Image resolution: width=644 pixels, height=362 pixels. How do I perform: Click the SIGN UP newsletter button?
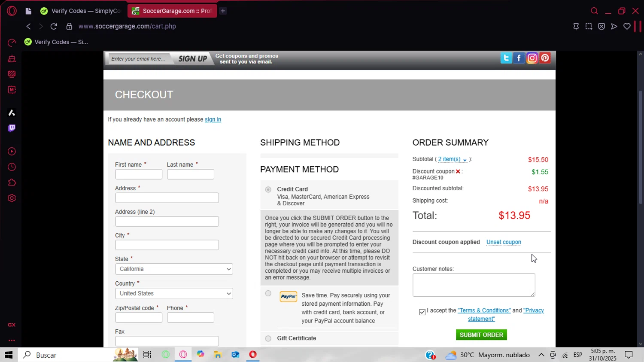(193, 59)
